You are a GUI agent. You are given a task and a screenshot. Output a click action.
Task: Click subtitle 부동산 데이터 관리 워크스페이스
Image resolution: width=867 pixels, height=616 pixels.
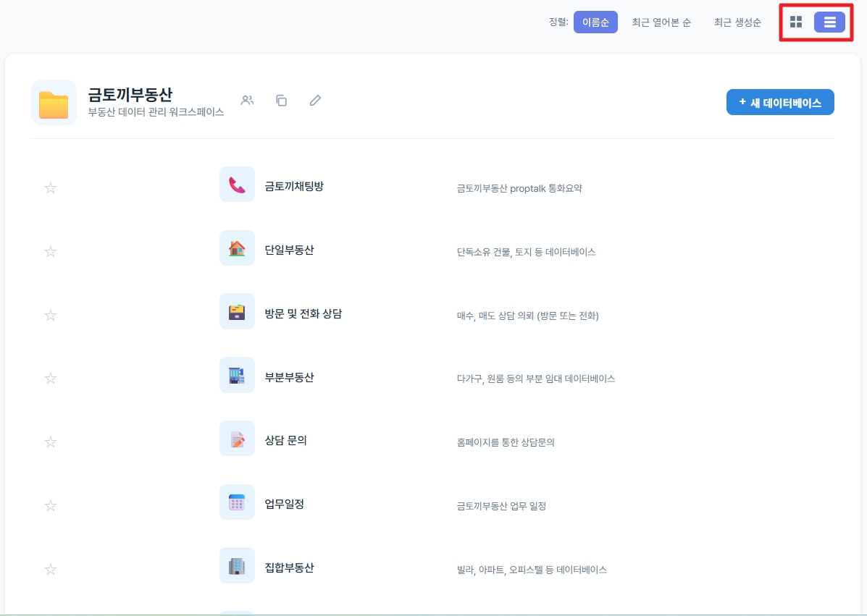[x=156, y=111]
